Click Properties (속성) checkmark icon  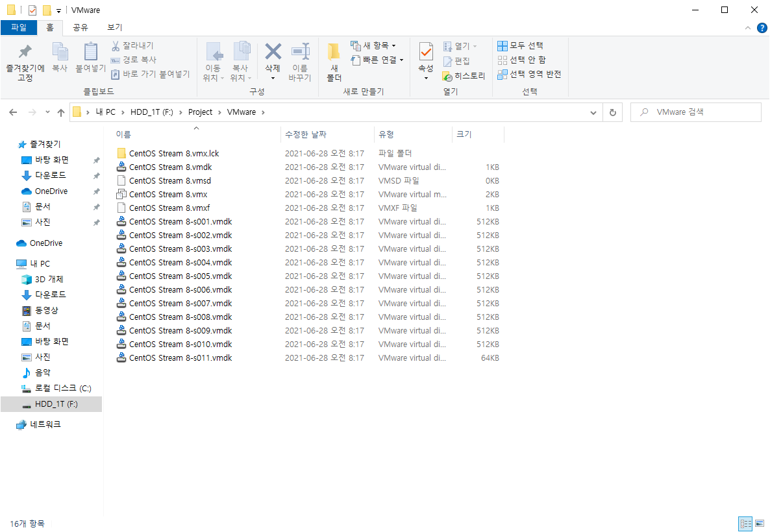pyautogui.click(x=426, y=51)
